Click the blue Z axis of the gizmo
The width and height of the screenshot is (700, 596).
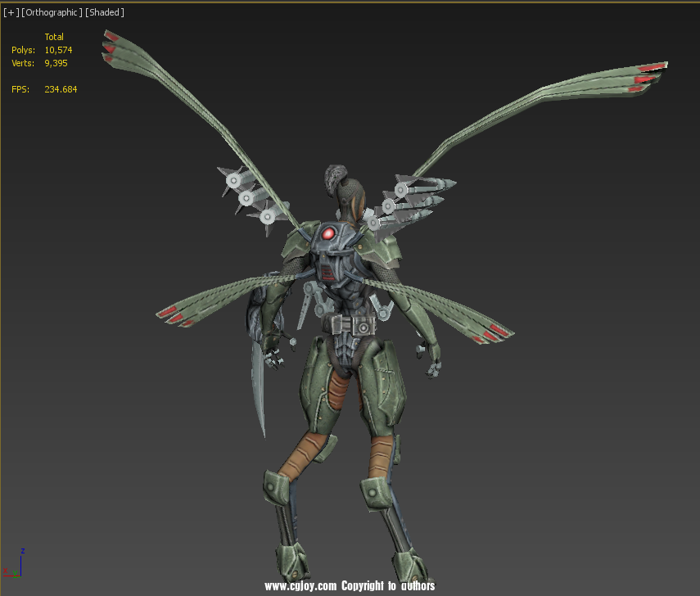click(x=22, y=558)
